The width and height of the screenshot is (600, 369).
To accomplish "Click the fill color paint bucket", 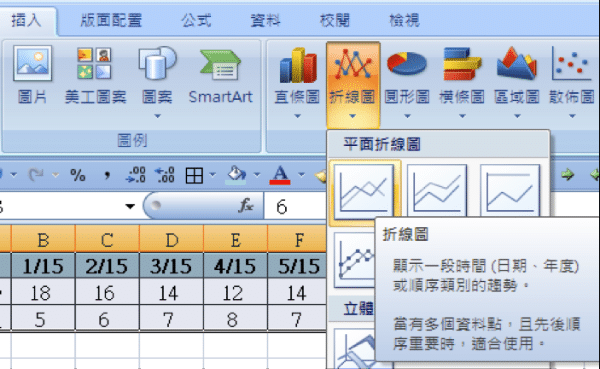I will (x=236, y=175).
